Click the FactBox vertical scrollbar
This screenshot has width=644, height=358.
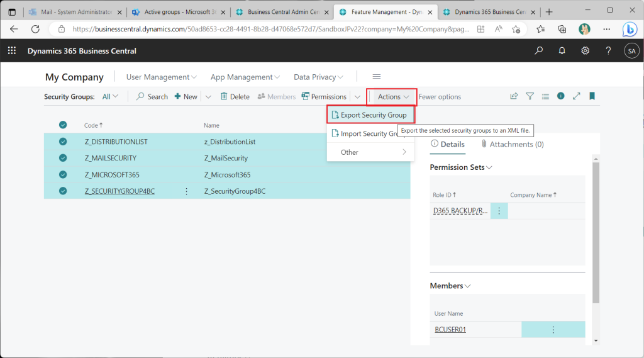(596, 233)
